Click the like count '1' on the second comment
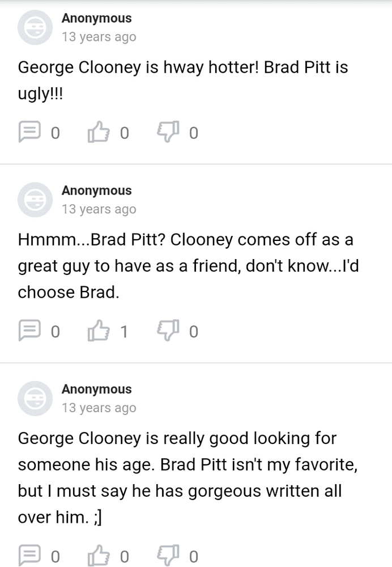This screenshot has height=567, width=392. pos(125,331)
